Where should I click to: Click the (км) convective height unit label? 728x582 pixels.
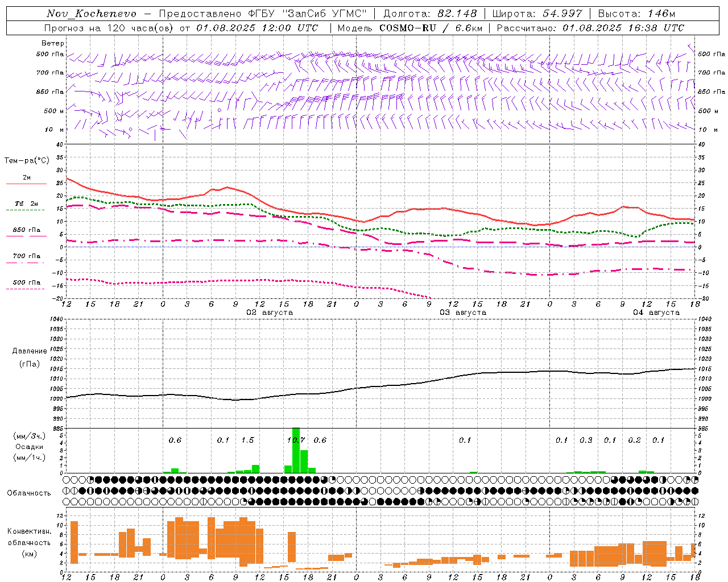click(x=29, y=554)
